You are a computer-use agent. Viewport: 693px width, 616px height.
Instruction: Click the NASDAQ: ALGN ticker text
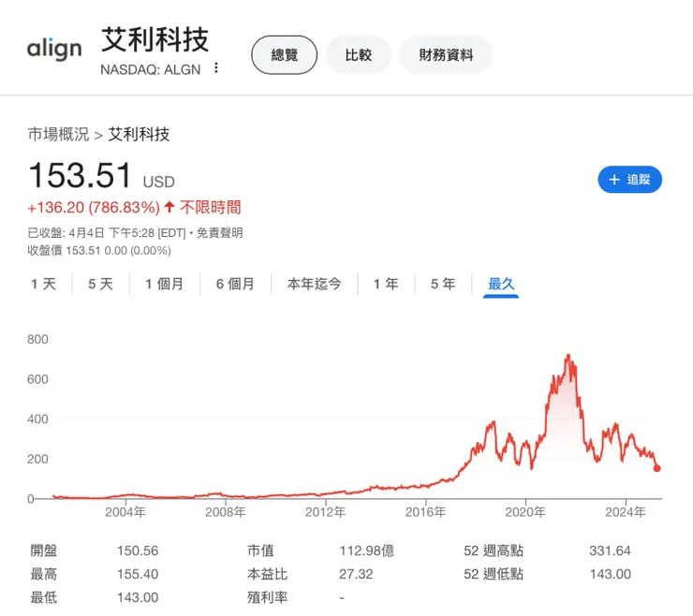pyautogui.click(x=150, y=70)
